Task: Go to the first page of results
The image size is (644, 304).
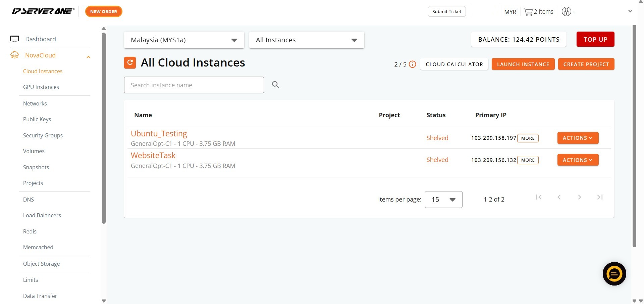Action: coord(539,197)
